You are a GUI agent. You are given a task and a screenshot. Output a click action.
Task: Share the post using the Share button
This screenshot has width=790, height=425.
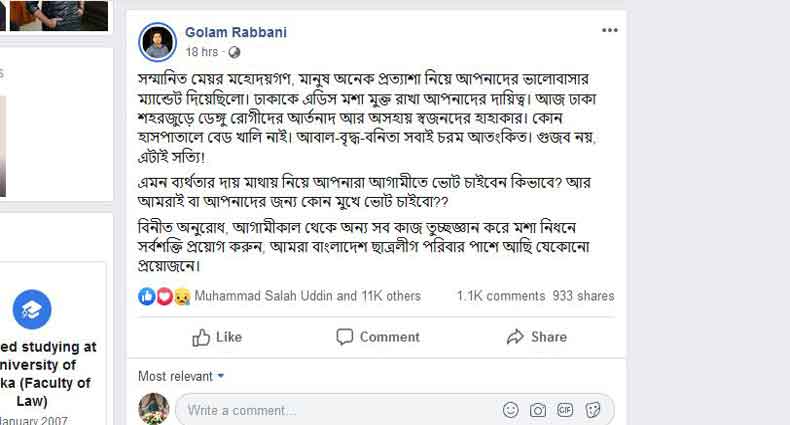point(537,337)
